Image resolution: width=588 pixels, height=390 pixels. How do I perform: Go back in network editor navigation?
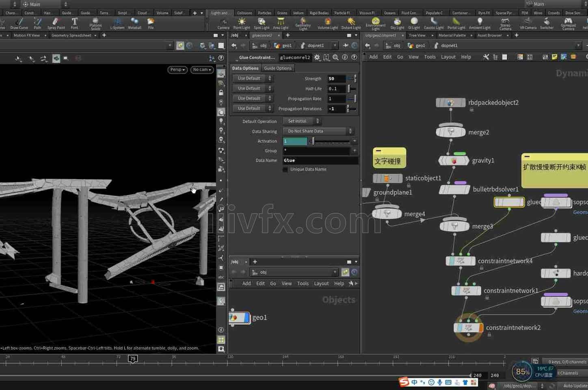[367, 45]
